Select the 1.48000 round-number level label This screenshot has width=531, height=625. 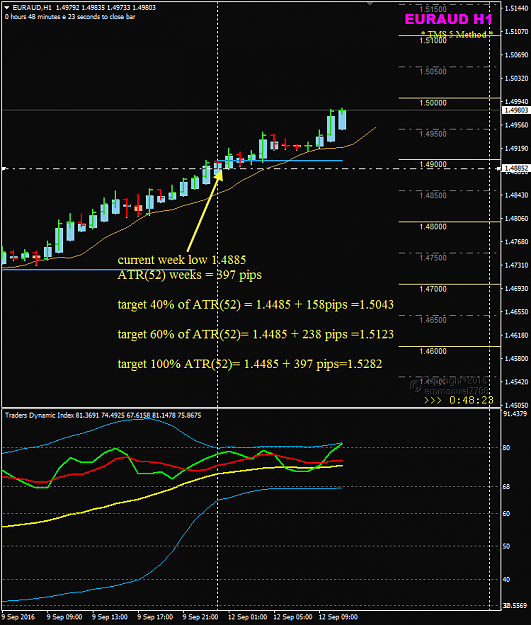pos(433,227)
